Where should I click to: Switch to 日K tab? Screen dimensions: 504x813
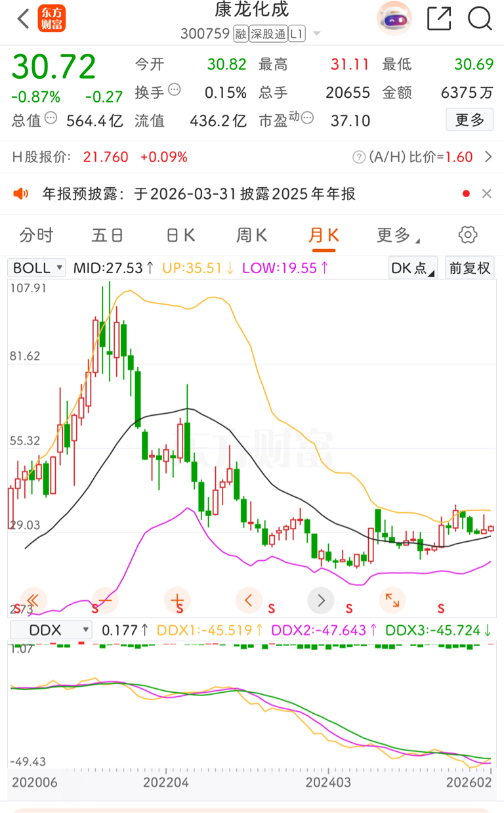click(x=180, y=235)
